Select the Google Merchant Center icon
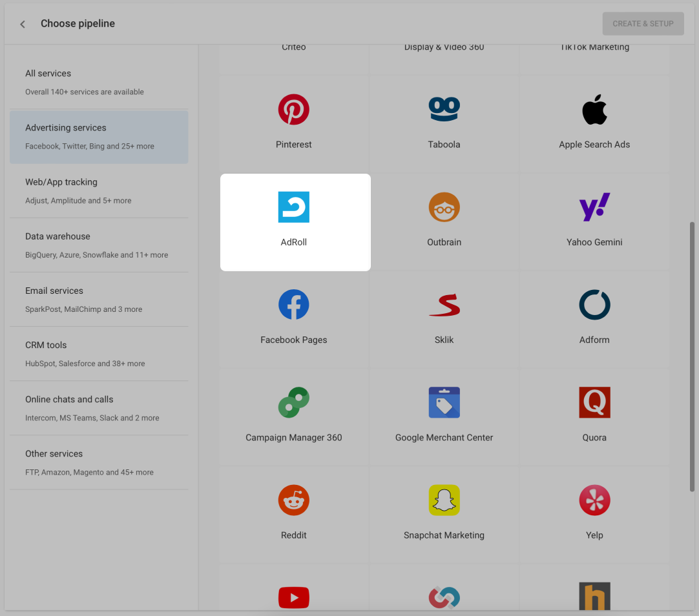 [x=444, y=402]
